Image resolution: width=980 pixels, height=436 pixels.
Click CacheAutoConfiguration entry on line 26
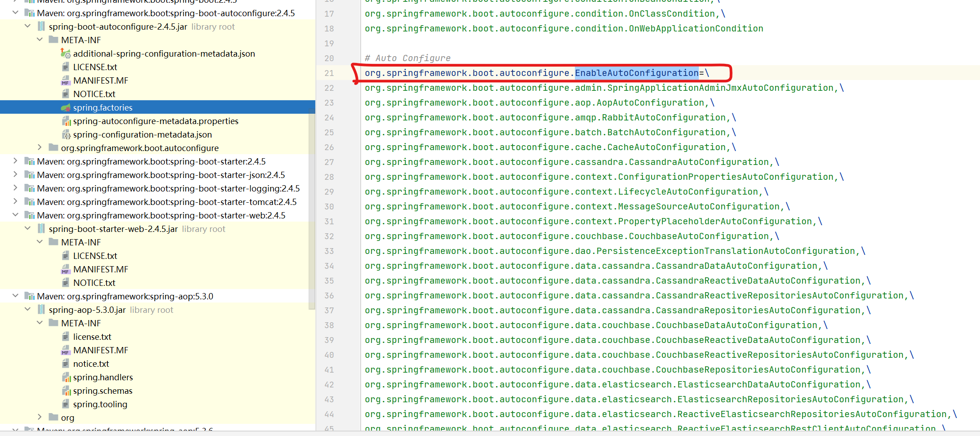point(667,147)
